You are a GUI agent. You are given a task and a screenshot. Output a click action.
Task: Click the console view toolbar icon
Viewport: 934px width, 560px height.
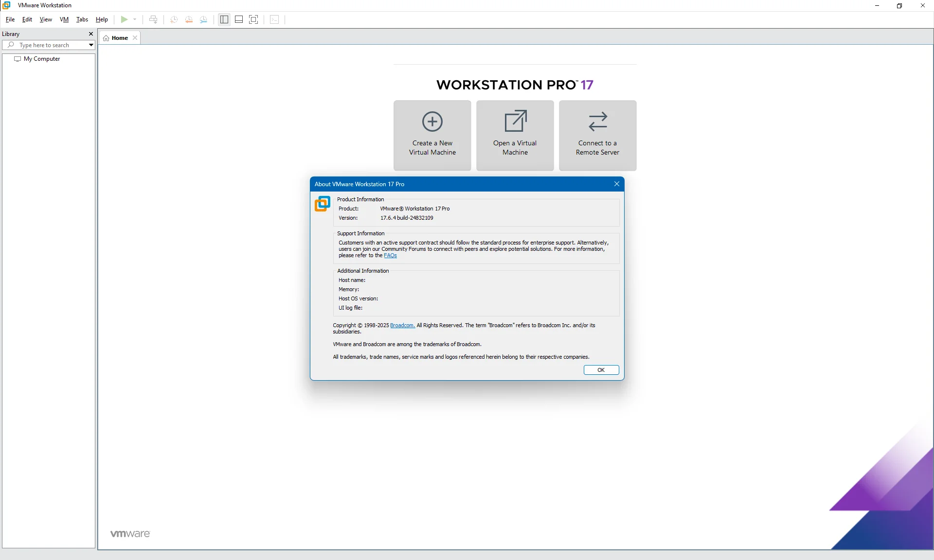coord(274,19)
